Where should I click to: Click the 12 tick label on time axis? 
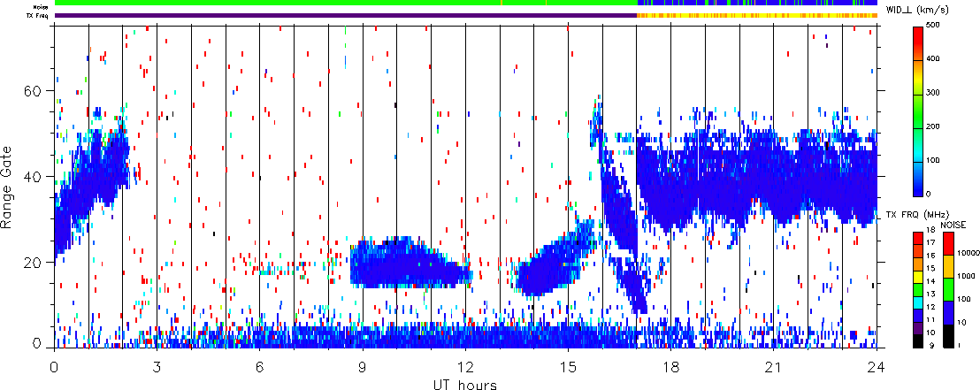pos(465,366)
